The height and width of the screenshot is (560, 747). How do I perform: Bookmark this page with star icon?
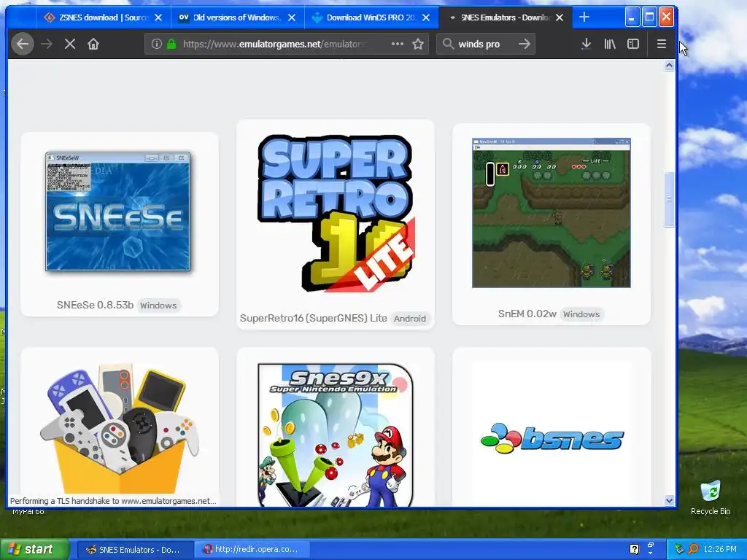(418, 44)
